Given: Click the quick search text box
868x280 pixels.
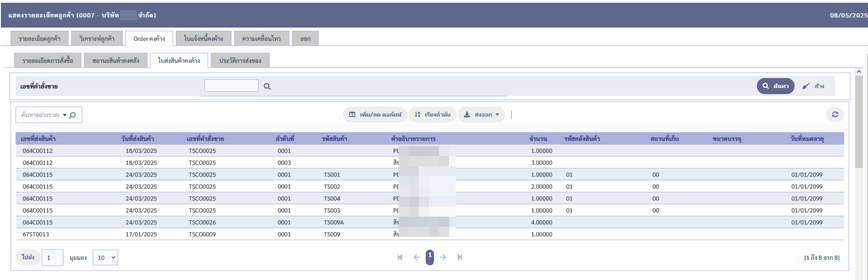Looking at the screenshot, I should (40, 115).
